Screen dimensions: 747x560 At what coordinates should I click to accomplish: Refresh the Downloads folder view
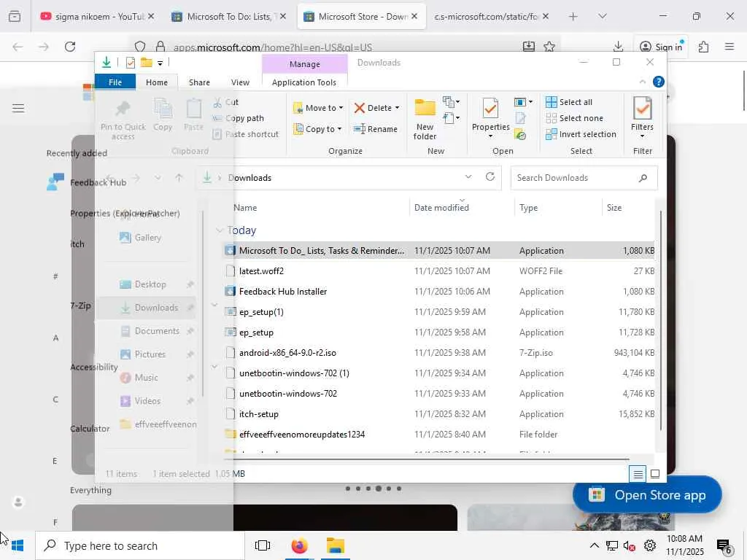[489, 177]
